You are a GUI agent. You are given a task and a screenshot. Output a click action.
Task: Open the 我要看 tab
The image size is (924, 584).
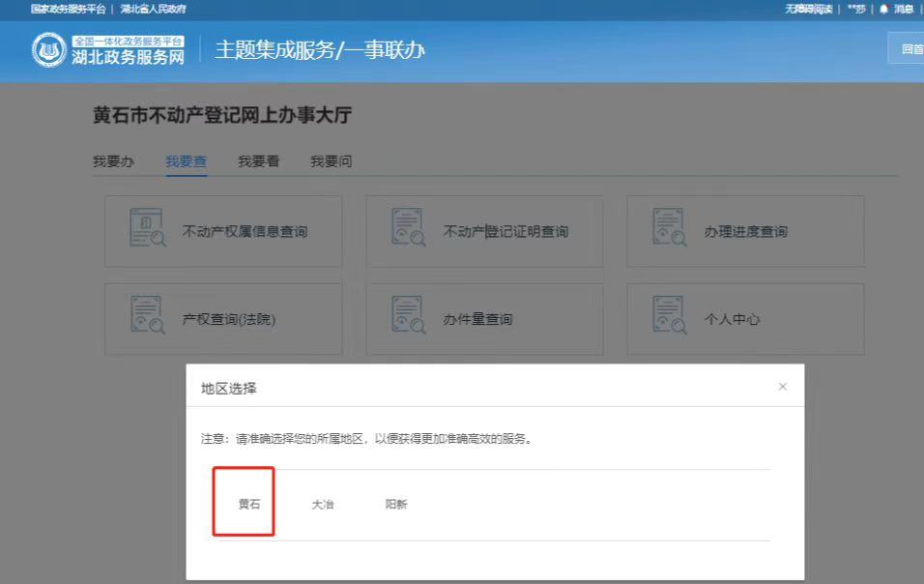pyautogui.click(x=258, y=161)
